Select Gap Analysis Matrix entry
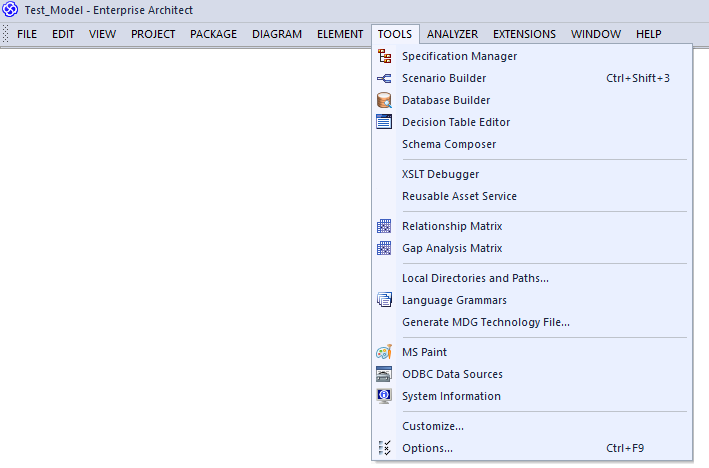709x468 pixels. (532, 248)
